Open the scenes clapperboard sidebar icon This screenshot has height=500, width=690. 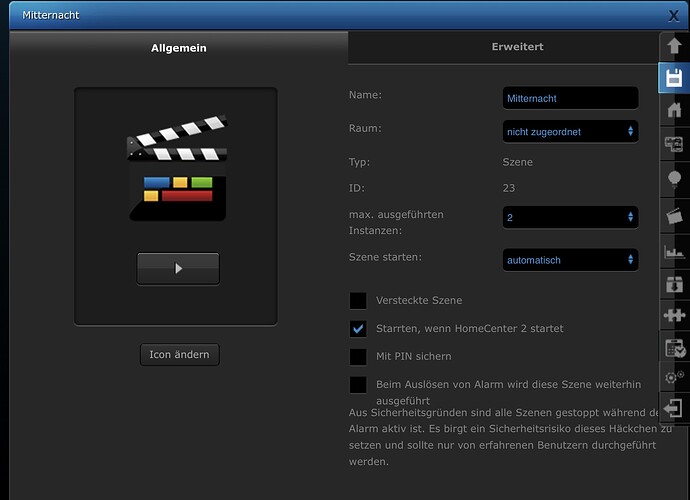(x=674, y=216)
